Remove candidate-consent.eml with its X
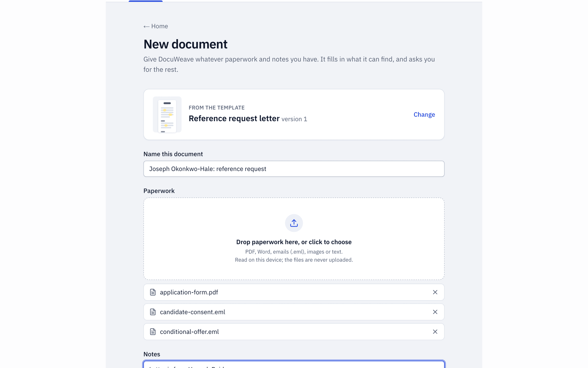 click(435, 312)
